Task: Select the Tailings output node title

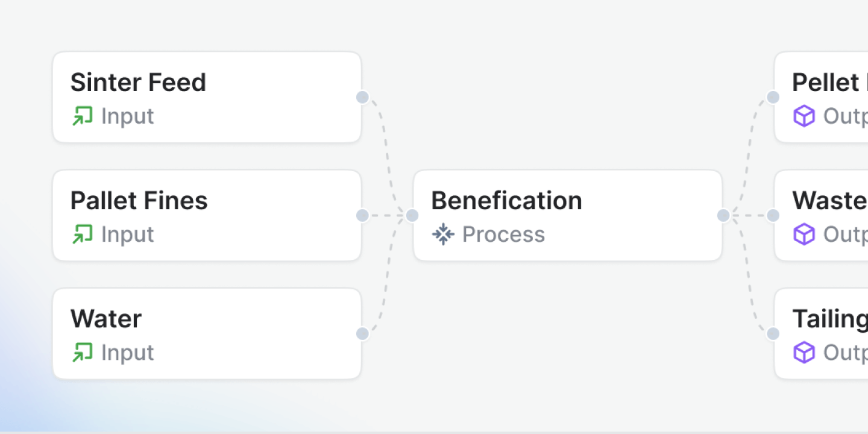Action: coord(829,319)
